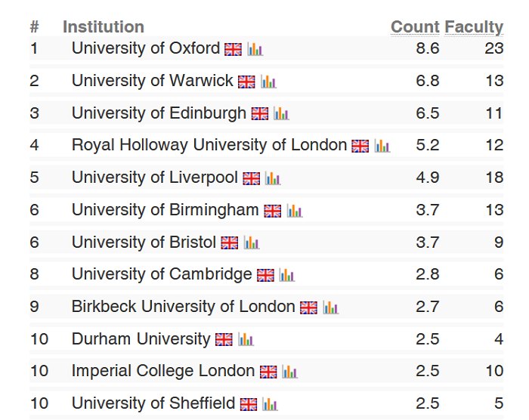The height and width of the screenshot is (420, 529).
Task: Click the chart icon beside University of Warwick
Action: [x=268, y=82]
